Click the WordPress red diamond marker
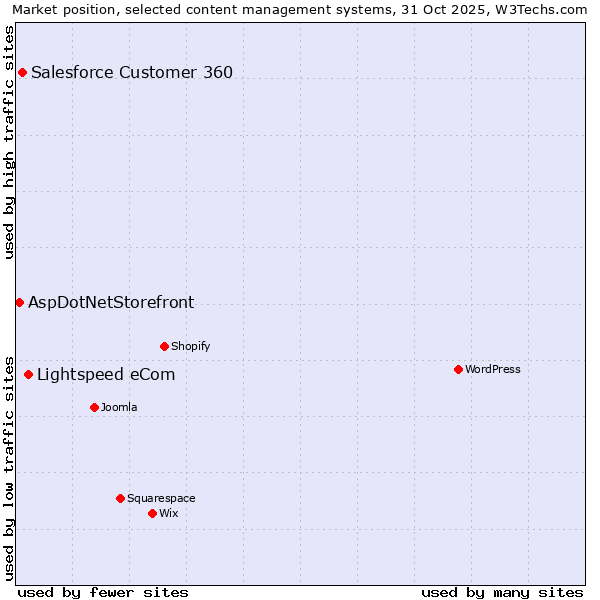This screenshot has height=600, width=600. pyautogui.click(x=458, y=369)
